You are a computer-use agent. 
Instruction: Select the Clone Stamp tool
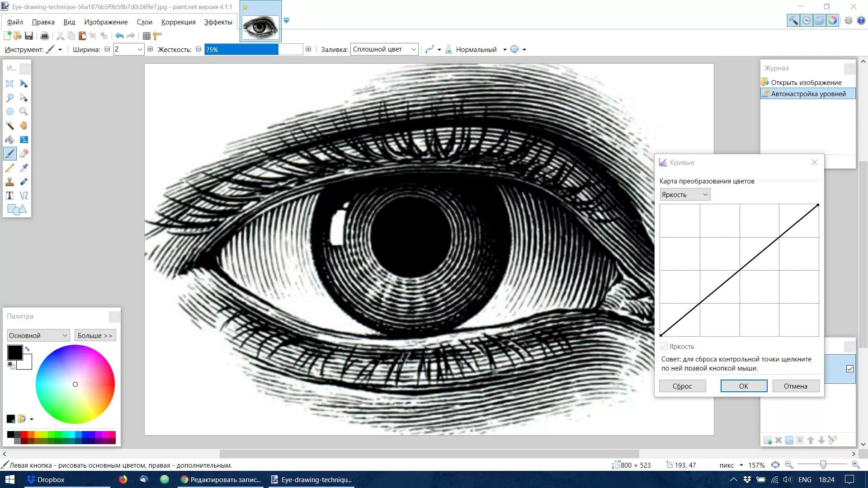(x=9, y=182)
